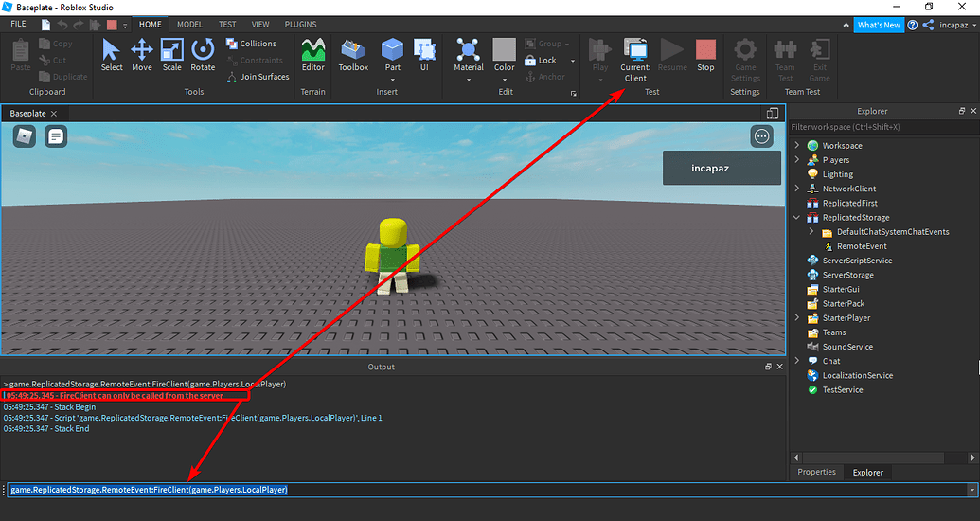Open the Color dropdown arrow
This screenshot has width=980, height=521.
coord(505,80)
